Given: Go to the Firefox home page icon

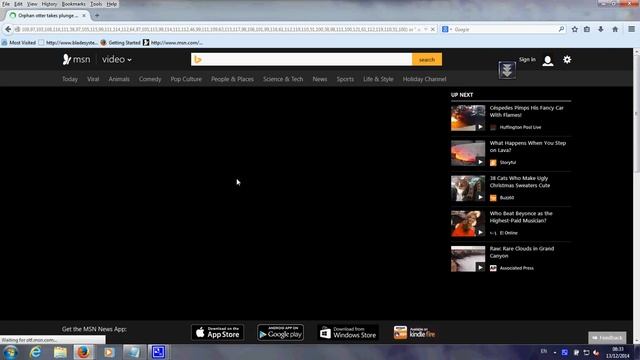Looking at the screenshot, I should pyautogui.click(x=615, y=29).
